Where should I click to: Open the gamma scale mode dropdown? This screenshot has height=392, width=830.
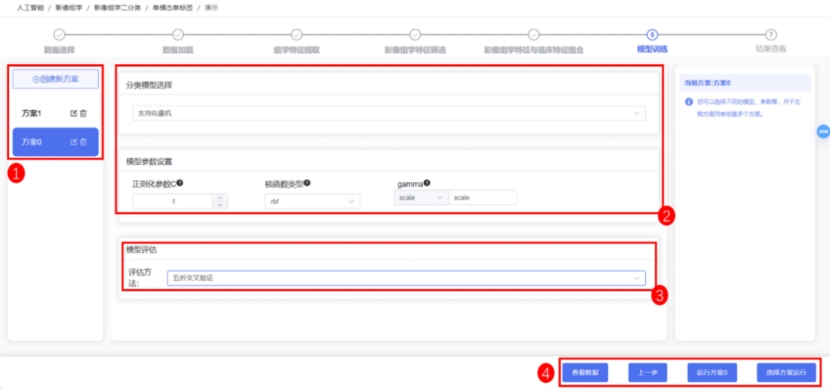[x=421, y=197]
